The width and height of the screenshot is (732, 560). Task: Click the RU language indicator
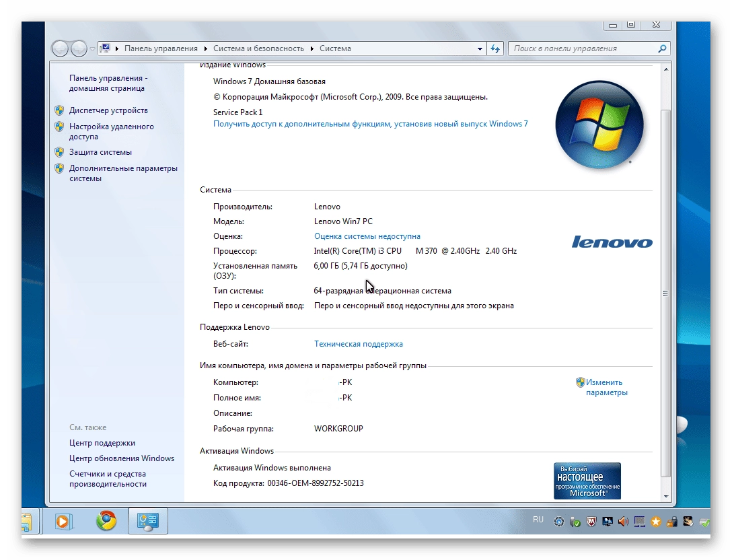coord(538,520)
